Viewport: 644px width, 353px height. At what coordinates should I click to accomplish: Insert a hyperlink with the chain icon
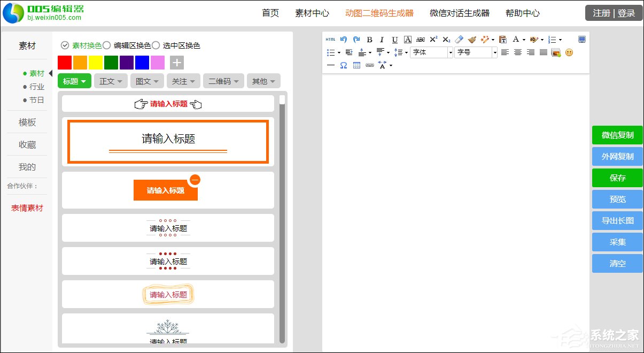click(369, 65)
